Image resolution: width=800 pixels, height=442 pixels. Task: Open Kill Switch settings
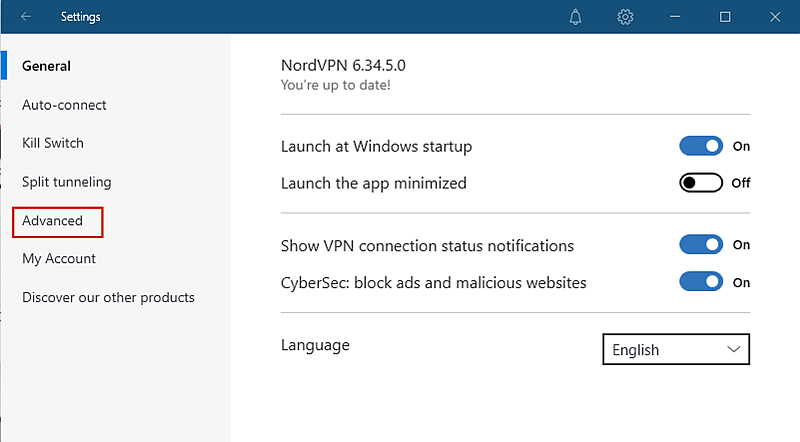point(53,143)
